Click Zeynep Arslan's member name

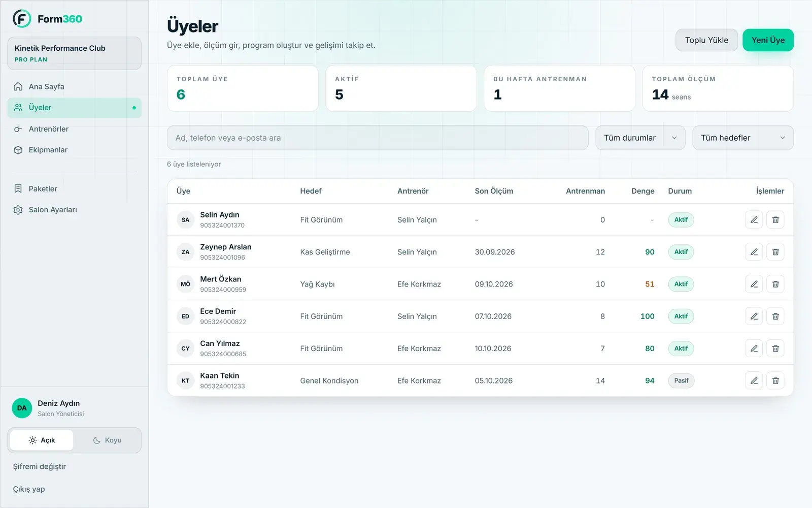(226, 247)
